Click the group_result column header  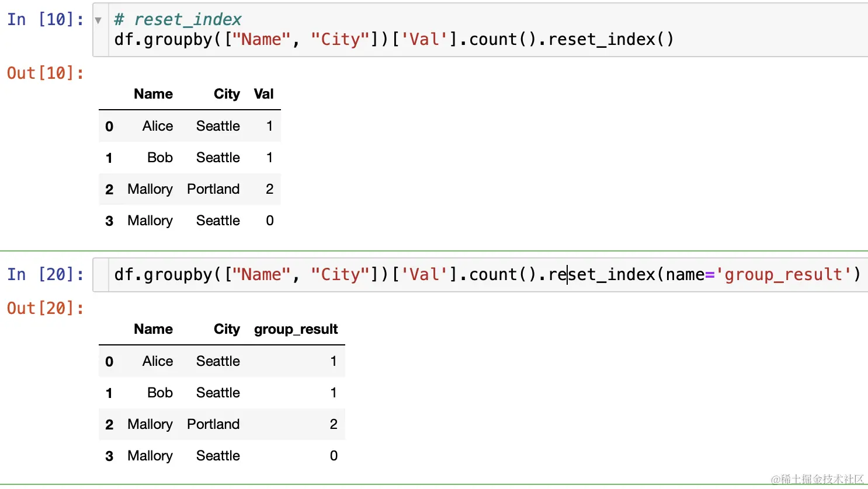click(x=296, y=329)
